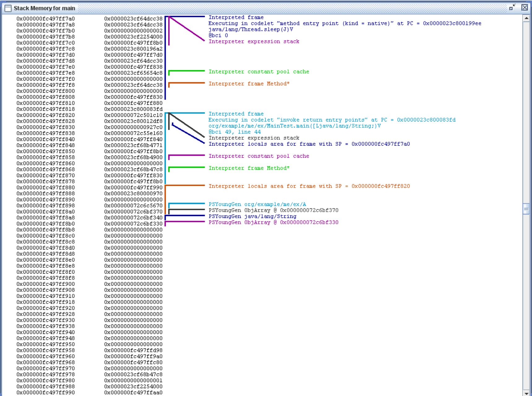Click the '@bci 0' annotation
Screen dimensions: 532x396
click(x=218, y=35)
